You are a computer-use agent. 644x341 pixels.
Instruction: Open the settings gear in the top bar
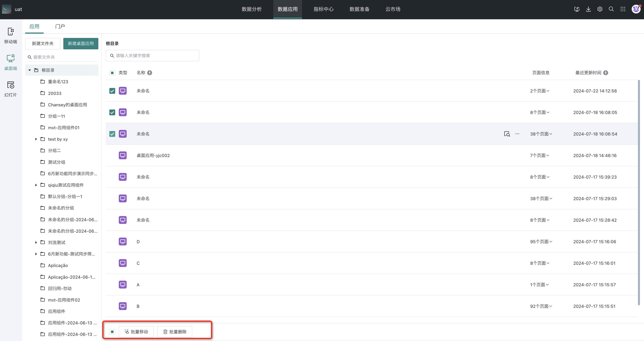pos(600,9)
